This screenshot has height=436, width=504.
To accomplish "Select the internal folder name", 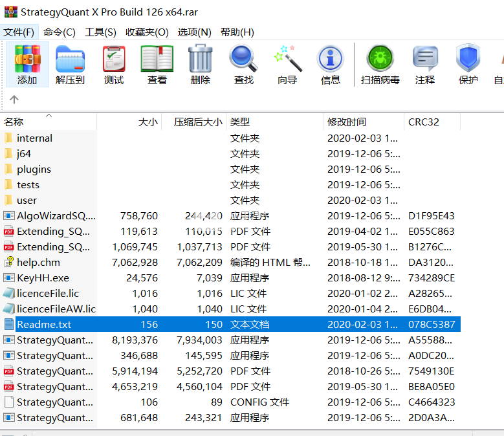I will (34, 138).
